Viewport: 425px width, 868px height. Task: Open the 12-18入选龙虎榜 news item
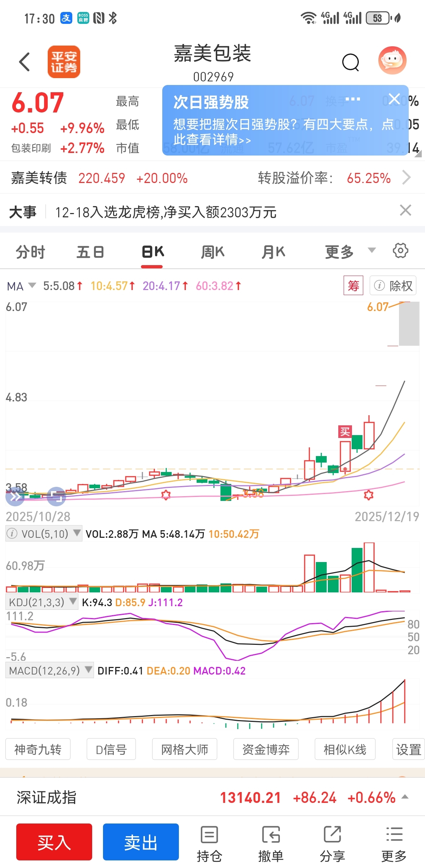(166, 212)
